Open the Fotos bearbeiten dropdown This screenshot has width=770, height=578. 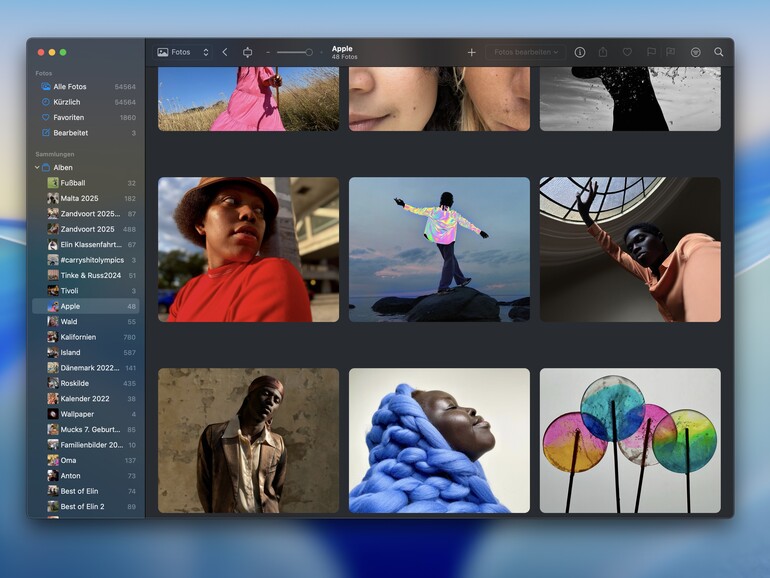click(525, 52)
